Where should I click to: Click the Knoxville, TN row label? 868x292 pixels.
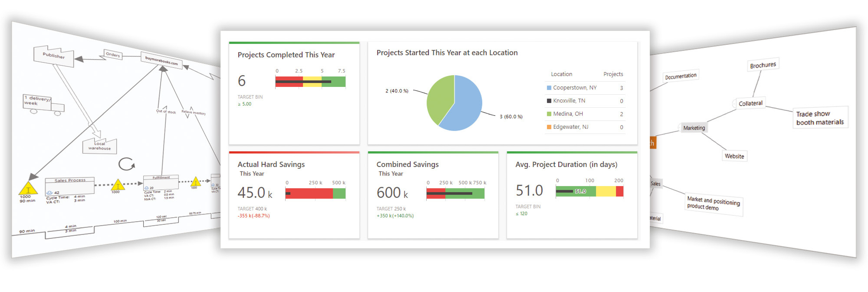(569, 101)
